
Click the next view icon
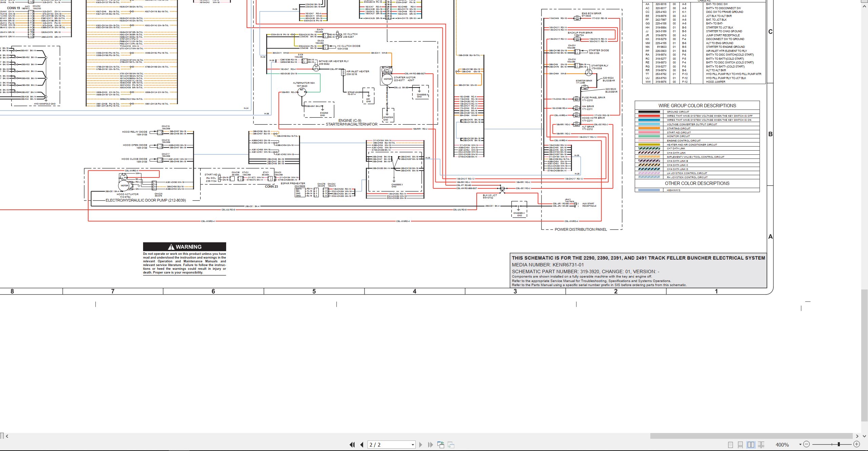pos(451,445)
